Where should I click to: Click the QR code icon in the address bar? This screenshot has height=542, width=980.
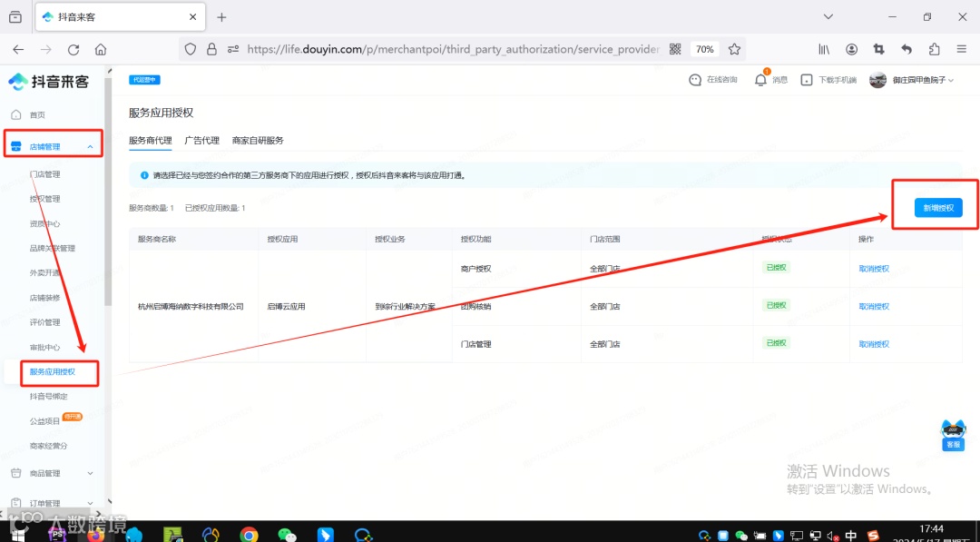click(x=675, y=49)
